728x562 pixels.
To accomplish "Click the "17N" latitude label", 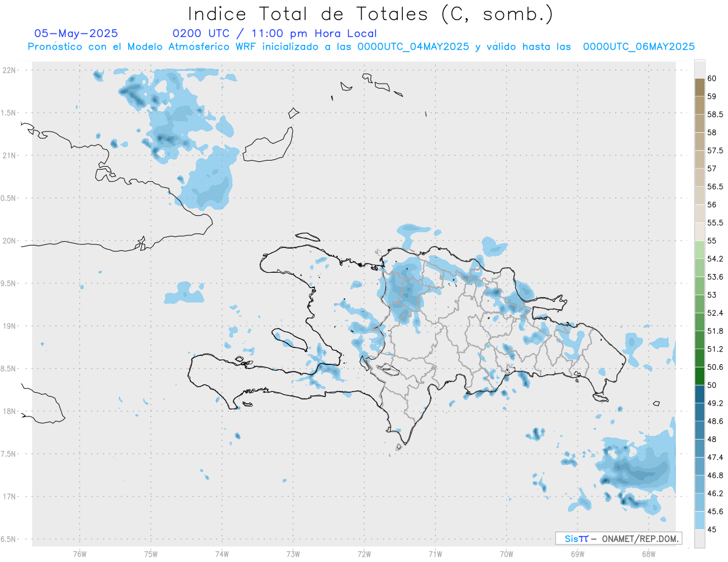I will tap(9, 497).
